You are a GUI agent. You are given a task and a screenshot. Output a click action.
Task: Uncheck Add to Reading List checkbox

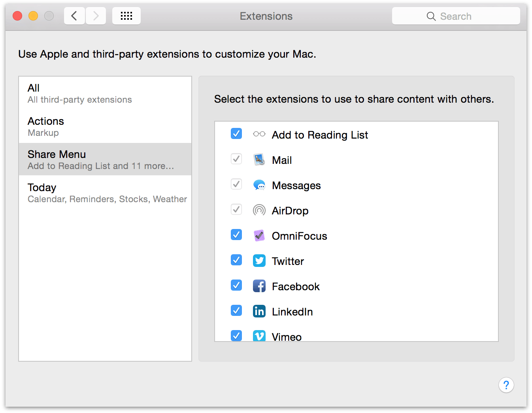236,134
